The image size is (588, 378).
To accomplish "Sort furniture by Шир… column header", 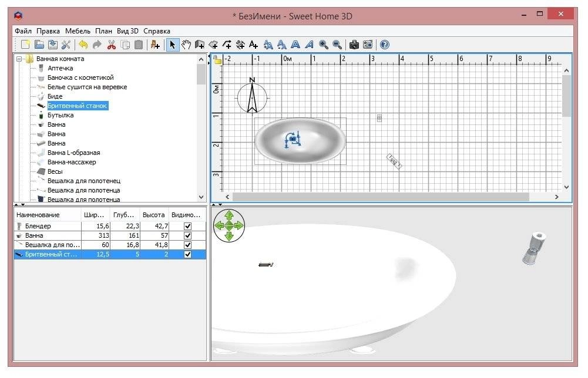I will 96,215.
